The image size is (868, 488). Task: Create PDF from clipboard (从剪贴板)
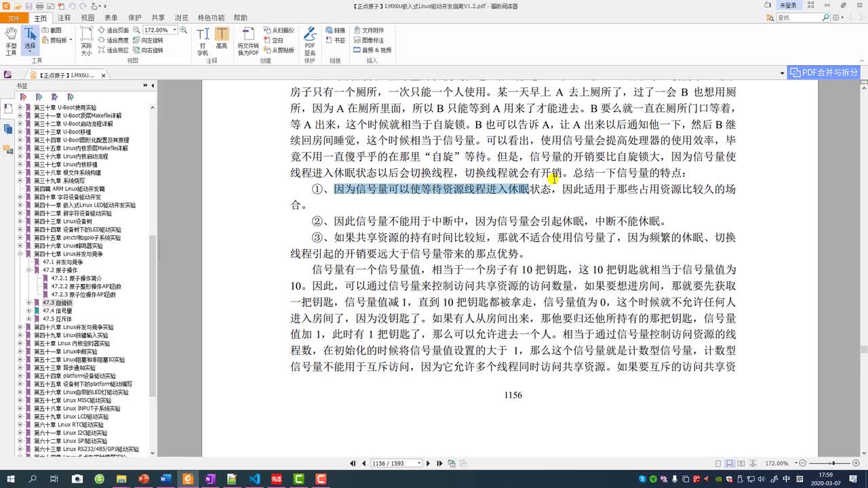coord(279,49)
